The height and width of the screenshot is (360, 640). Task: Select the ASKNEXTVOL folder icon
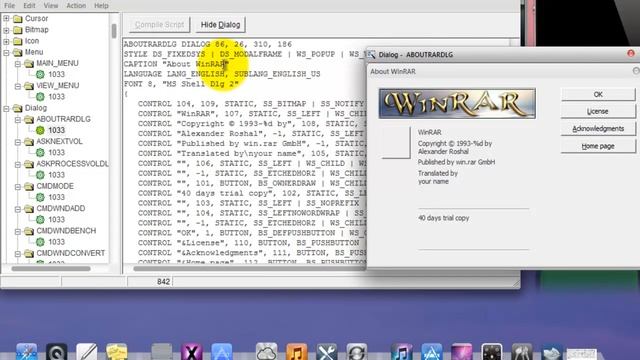coord(29,142)
